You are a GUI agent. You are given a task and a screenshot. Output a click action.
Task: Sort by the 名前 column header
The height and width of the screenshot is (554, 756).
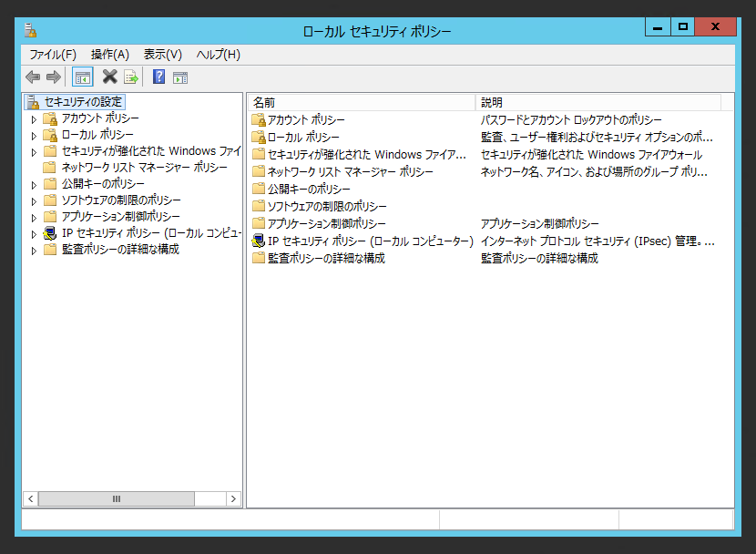[362, 102]
